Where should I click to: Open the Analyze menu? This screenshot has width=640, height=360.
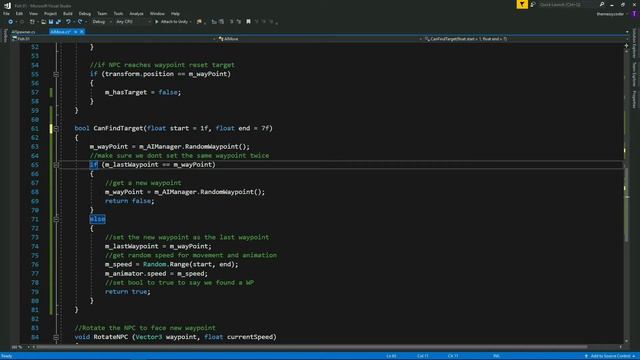136,13
